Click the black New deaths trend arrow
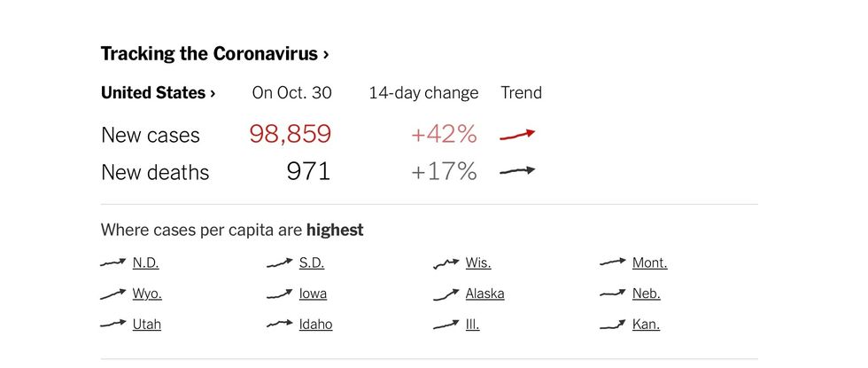Screen dimensions: 868x368 pyautogui.click(x=517, y=171)
